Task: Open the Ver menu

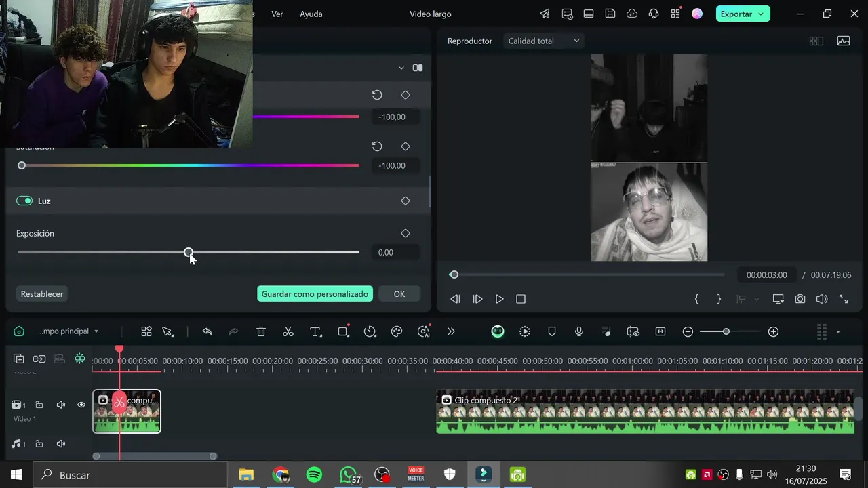Action: pyautogui.click(x=277, y=14)
